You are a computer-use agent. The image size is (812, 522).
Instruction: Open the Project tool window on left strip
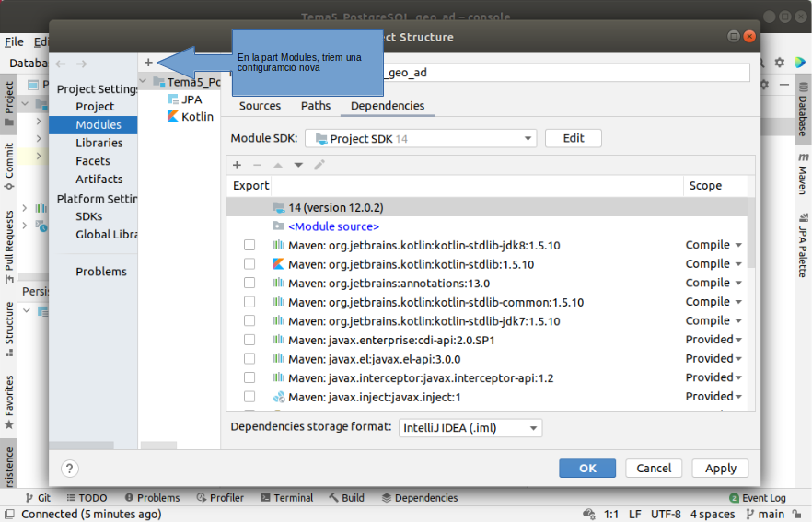click(9, 102)
